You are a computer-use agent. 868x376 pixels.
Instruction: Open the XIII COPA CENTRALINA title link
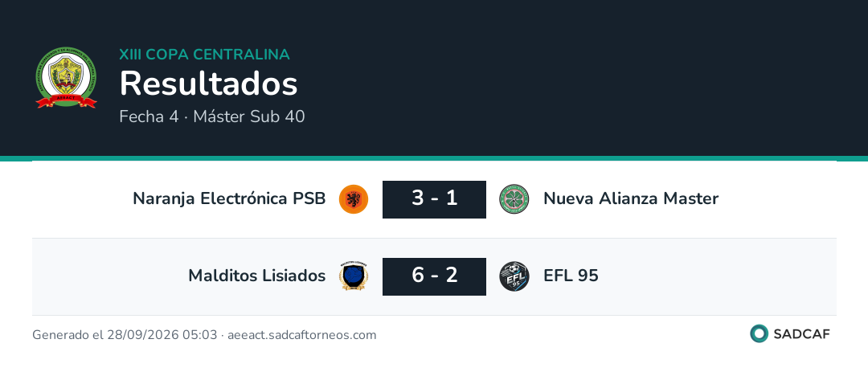coord(204,55)
